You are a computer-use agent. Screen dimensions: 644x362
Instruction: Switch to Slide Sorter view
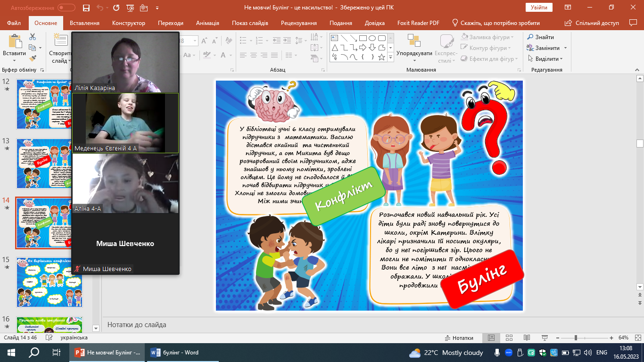(x=509, y=338)
